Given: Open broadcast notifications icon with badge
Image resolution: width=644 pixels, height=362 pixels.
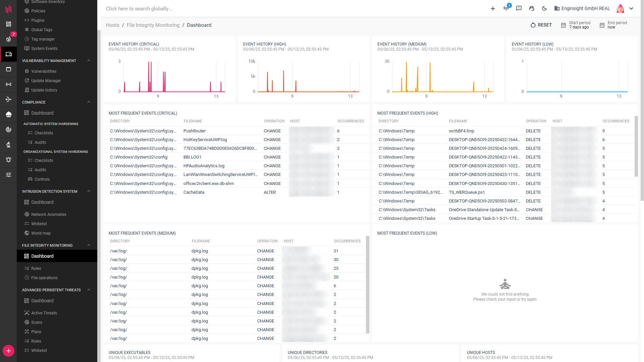Looking at the screenshot, I should pyautogui.click(x=506, y=8).
